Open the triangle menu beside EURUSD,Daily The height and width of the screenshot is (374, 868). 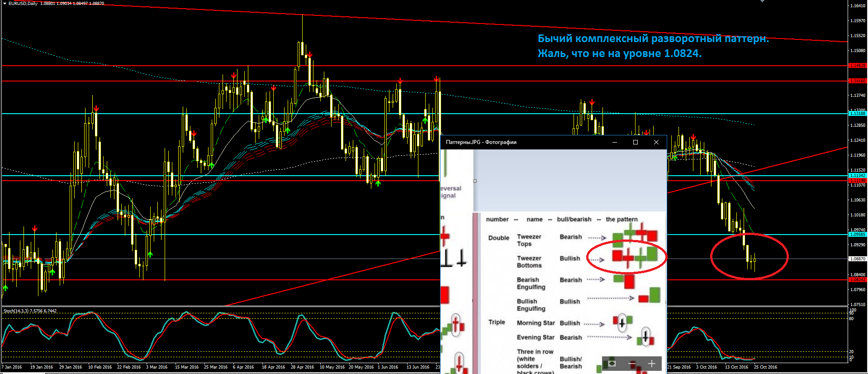[x=5, y=4]
